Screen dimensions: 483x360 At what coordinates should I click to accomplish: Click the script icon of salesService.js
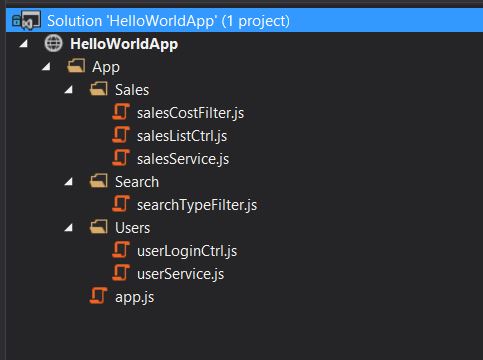click(121, 158)
